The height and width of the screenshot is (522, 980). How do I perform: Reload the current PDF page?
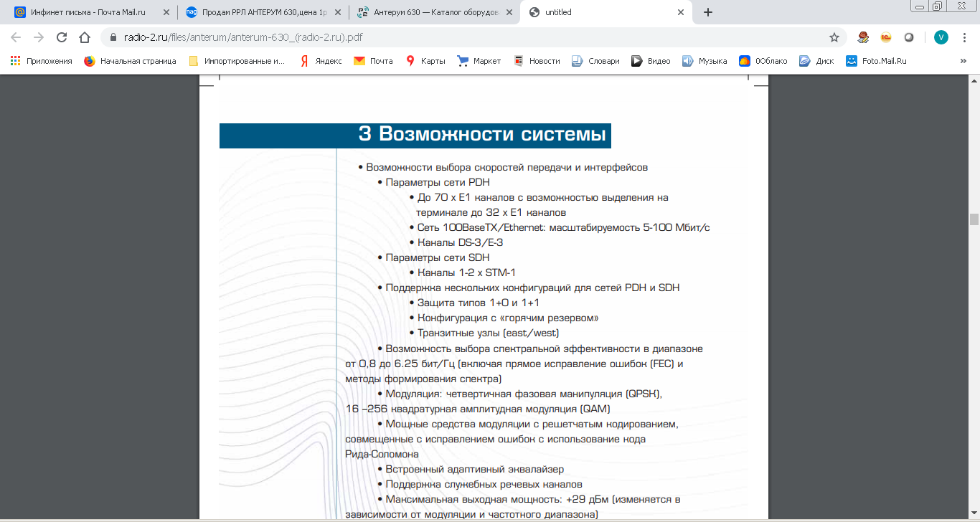[62, 37]
